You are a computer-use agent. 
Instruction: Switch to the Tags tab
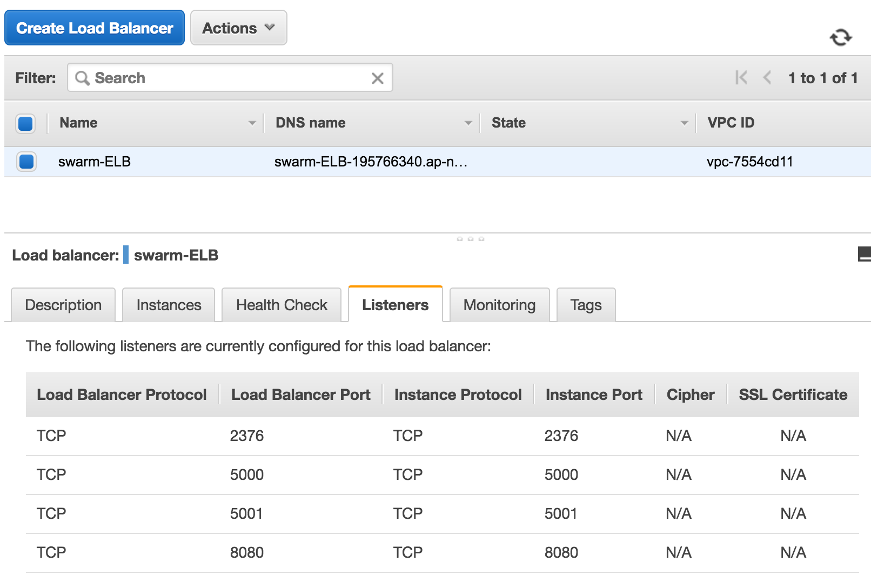586,305
